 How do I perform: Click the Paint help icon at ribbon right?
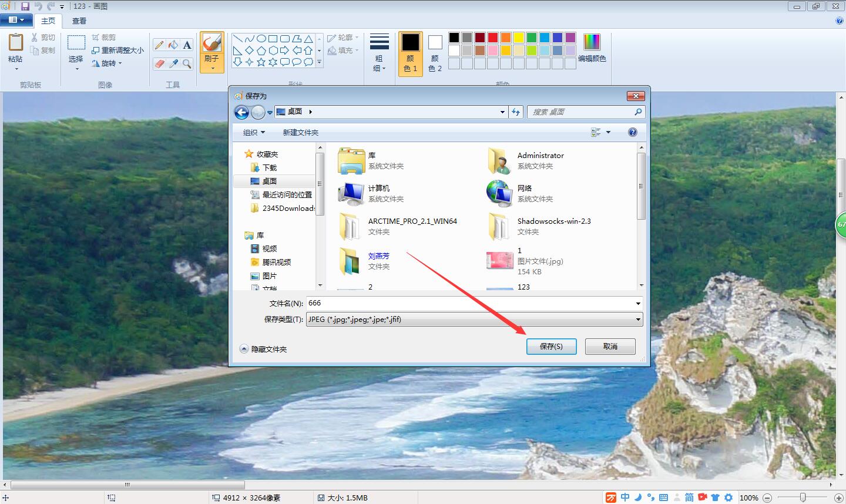coord(839,21)
